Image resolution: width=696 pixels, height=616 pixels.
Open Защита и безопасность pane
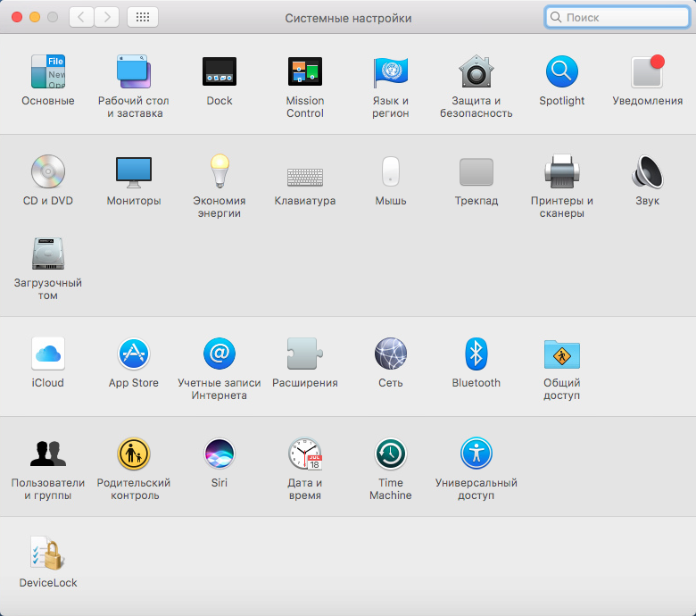(476, 72)
